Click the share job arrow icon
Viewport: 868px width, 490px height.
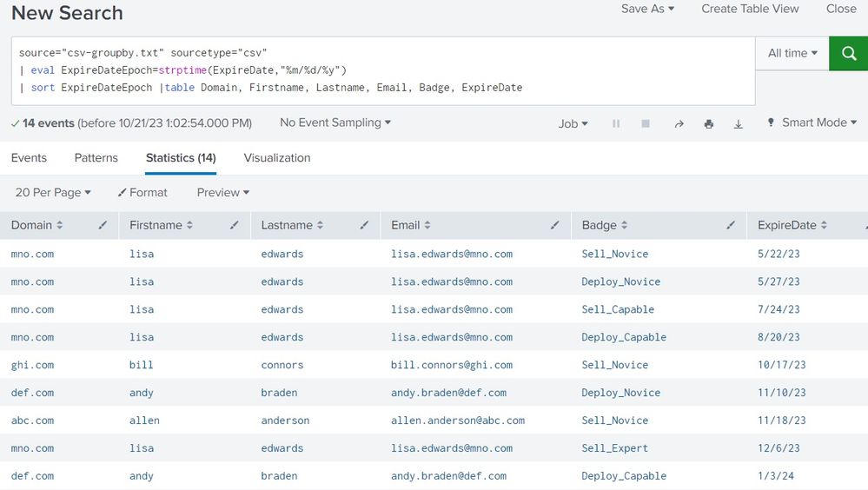coord(679,123)
